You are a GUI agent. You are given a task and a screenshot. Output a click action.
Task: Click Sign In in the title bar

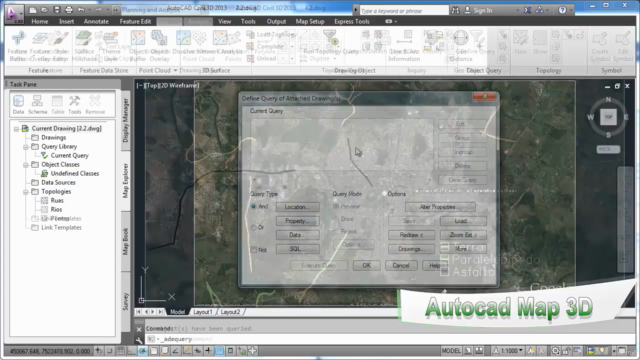point(482,11)
